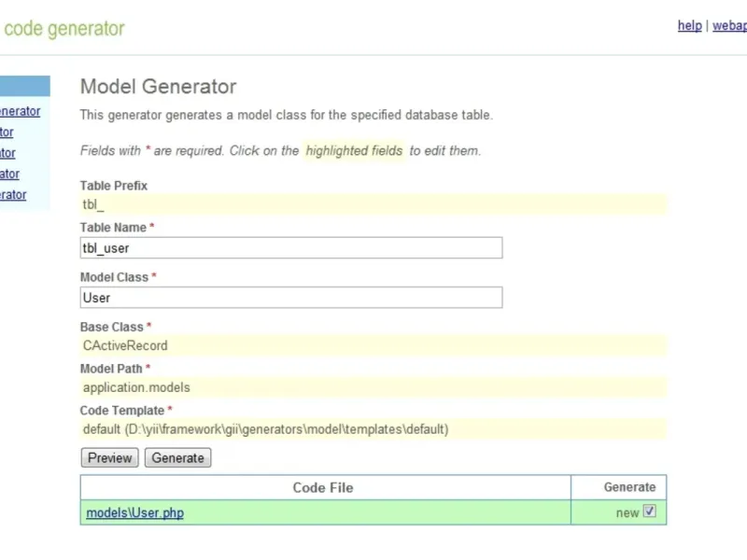Edit the Model Path application.models field

(x=373, y=387)
